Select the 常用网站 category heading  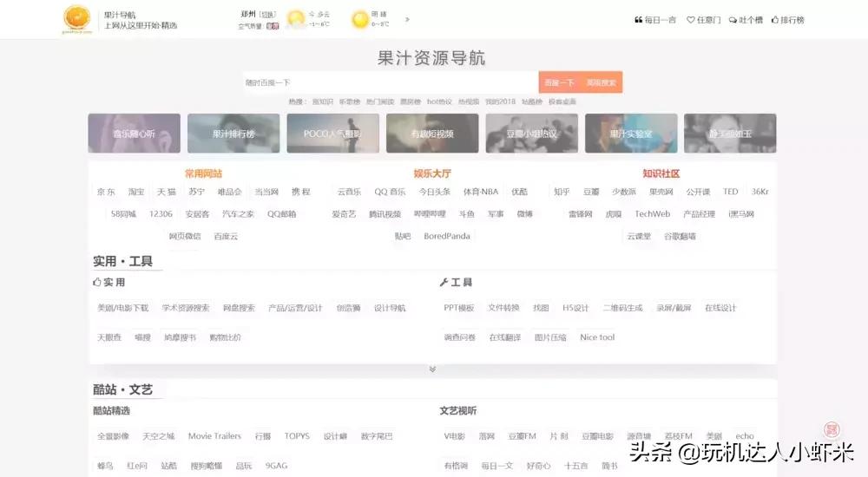[203, 173]
